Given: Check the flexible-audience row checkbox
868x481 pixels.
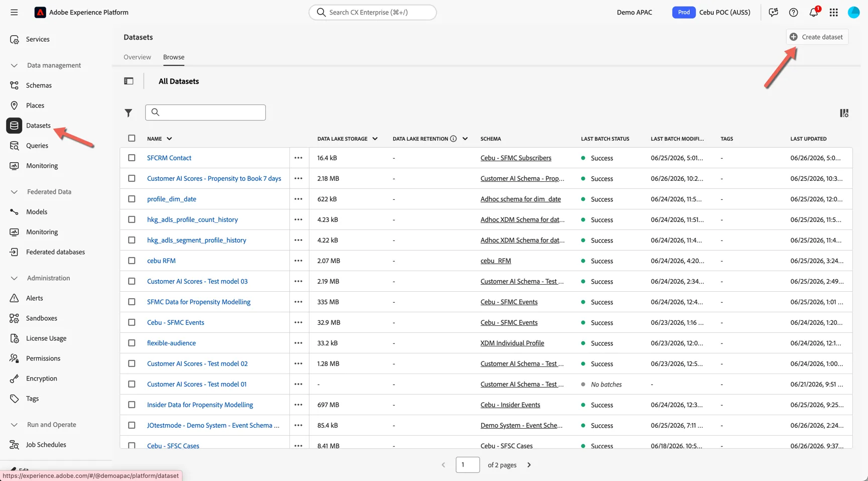Looking at the screenshot, I should click(132, 343).
